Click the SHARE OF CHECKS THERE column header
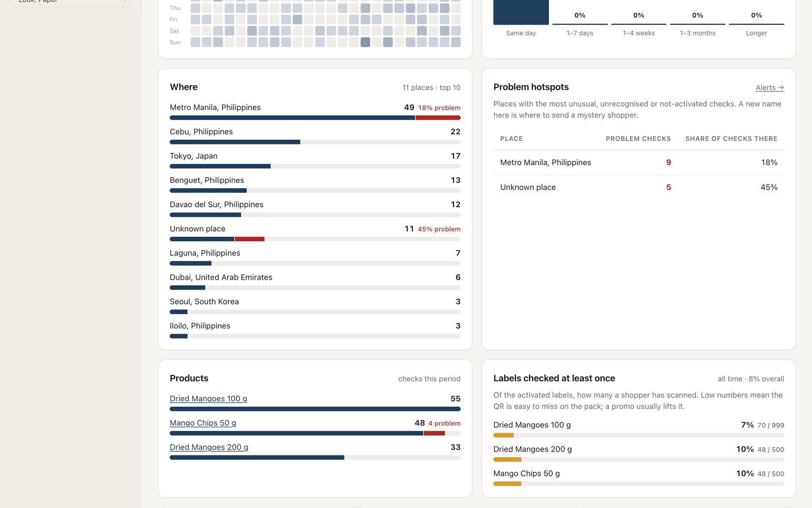812x508 pixels. click(731, 139)
